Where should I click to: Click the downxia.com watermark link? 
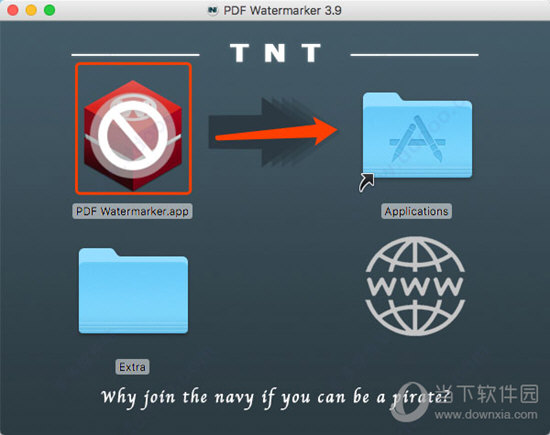(x=486, y=414)
